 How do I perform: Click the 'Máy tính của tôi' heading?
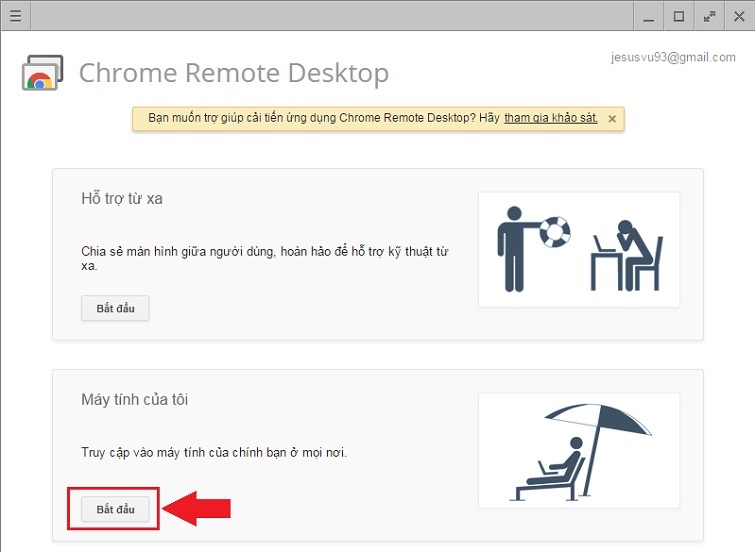pyautogui.click(x=134, y=399)
